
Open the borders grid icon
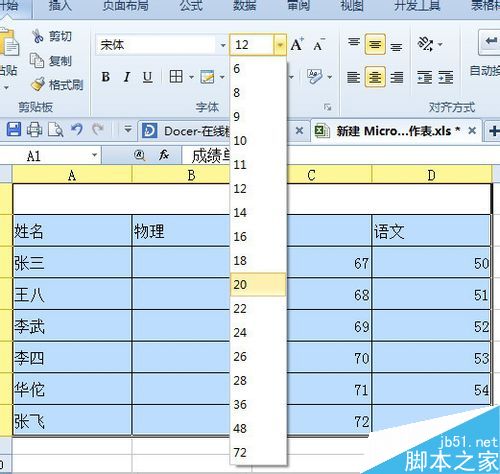point(176,77)
